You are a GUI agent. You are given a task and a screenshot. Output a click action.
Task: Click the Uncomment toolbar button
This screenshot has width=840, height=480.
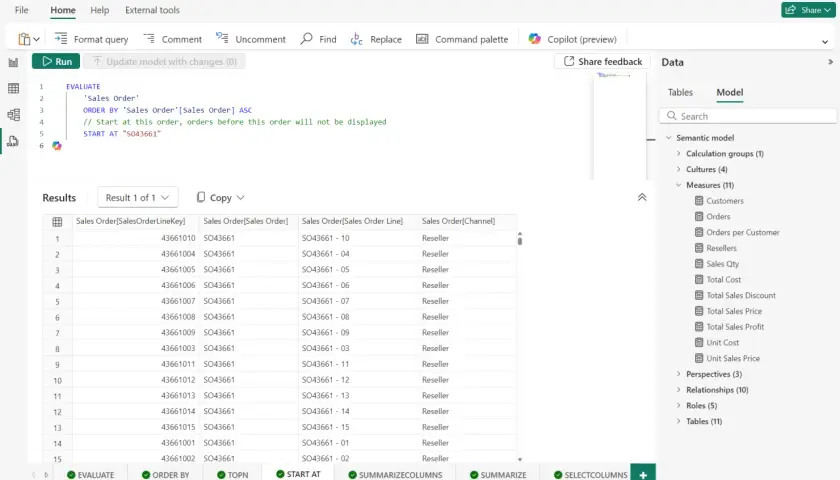(x=250, y=39)
